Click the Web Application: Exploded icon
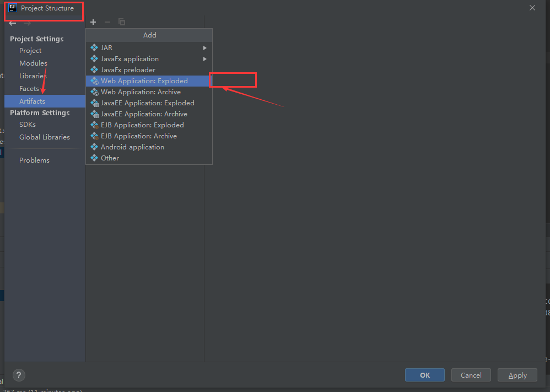The width and height of the screenshot is (550, 392). [x=94, y=80]
